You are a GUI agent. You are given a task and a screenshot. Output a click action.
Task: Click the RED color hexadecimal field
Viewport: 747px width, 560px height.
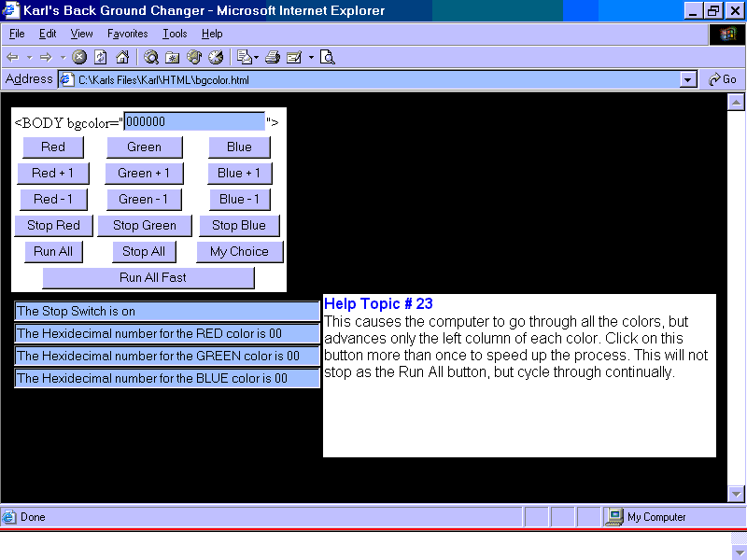point(167,334)
